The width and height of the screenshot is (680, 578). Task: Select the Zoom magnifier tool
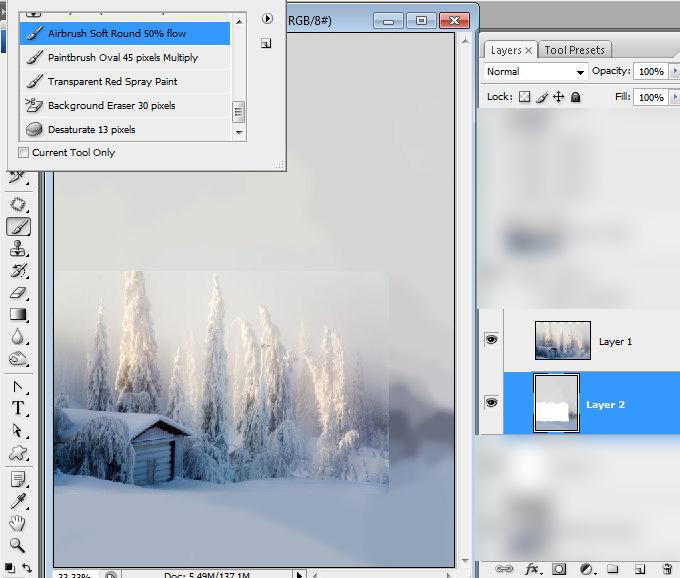18,545
